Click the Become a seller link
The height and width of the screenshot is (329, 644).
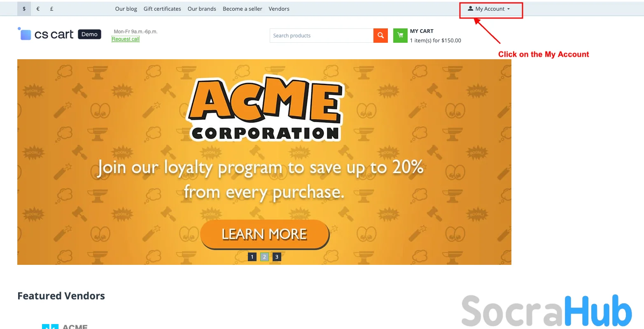[x=243, y=9]
